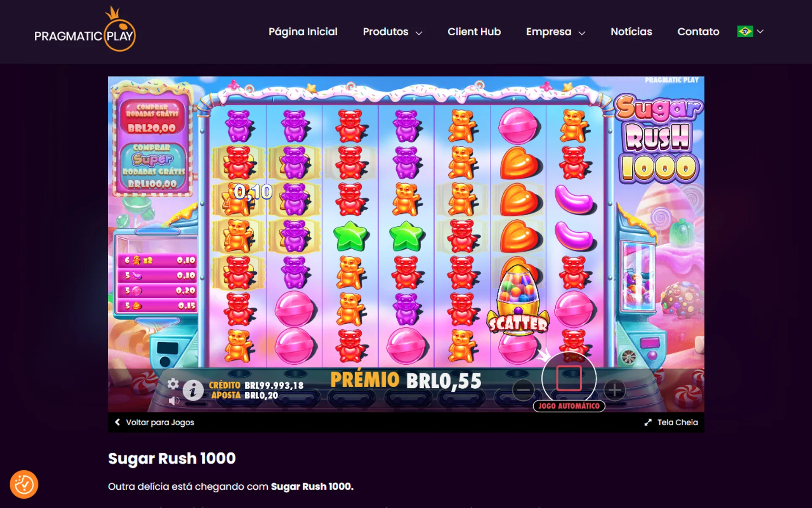This screenshot has height=508, width=812.
Task: Enter fullscreen via Tela Cheia
Action: pos(671,422)
